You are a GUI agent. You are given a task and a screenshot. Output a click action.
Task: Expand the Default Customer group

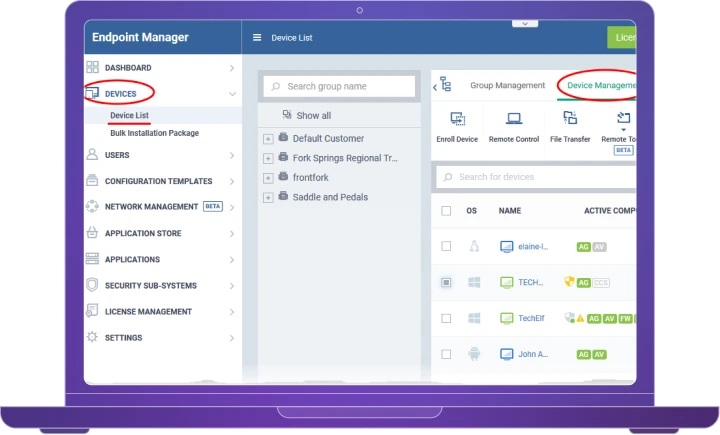point(268,138)
